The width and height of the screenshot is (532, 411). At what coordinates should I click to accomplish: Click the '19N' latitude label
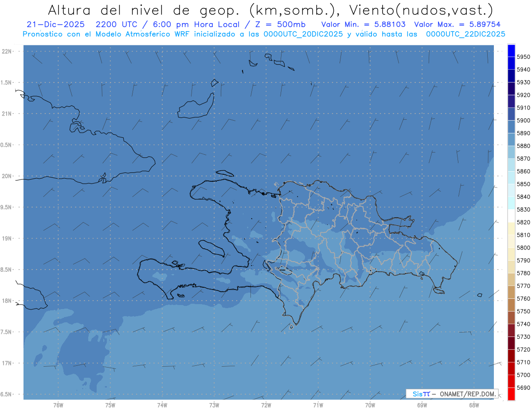click(x=7, y=239)
